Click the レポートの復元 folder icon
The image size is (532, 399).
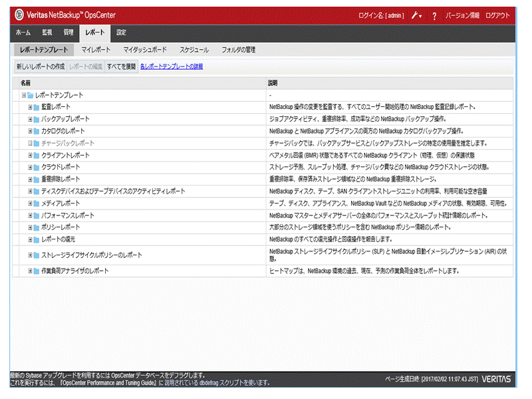pyautogui.click(x=37, y=240)
